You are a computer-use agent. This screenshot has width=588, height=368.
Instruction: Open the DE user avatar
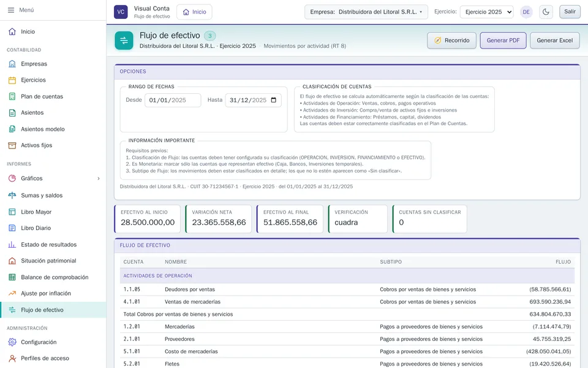coord(526,12)
